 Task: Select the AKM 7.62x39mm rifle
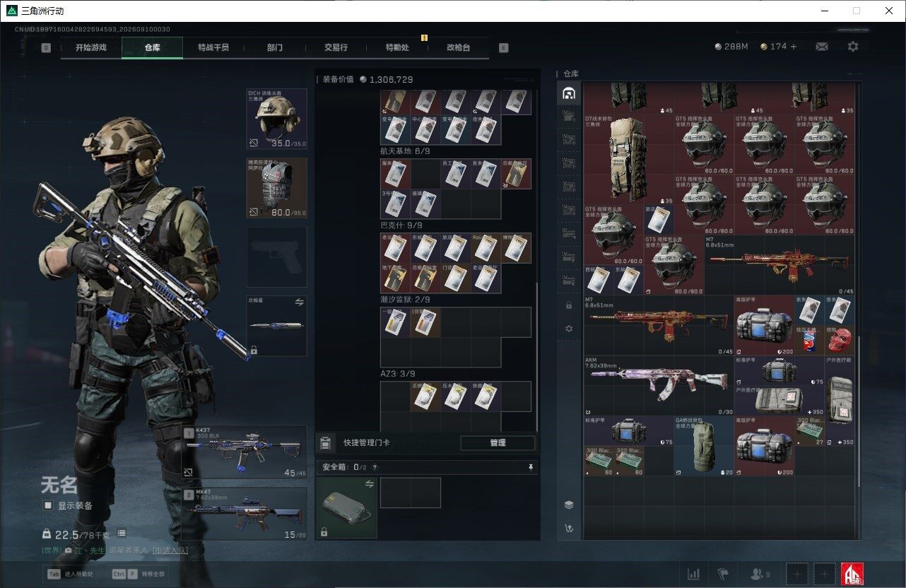pyautogui.click(x=659, y=385)
